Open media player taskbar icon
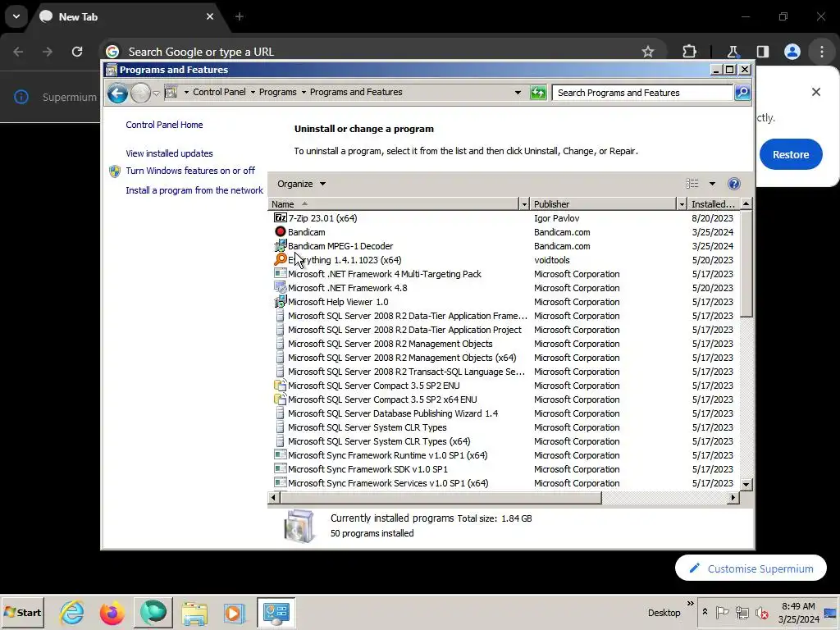The image size is (840, 630). pos(234,613)
